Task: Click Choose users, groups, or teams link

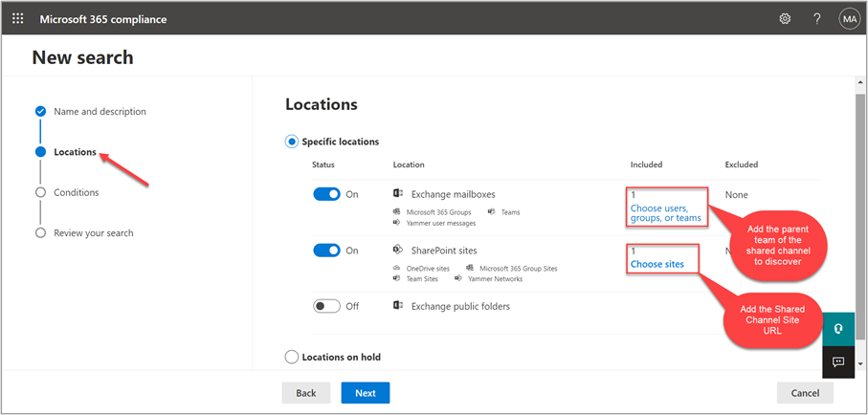Action: click(665, 212)
